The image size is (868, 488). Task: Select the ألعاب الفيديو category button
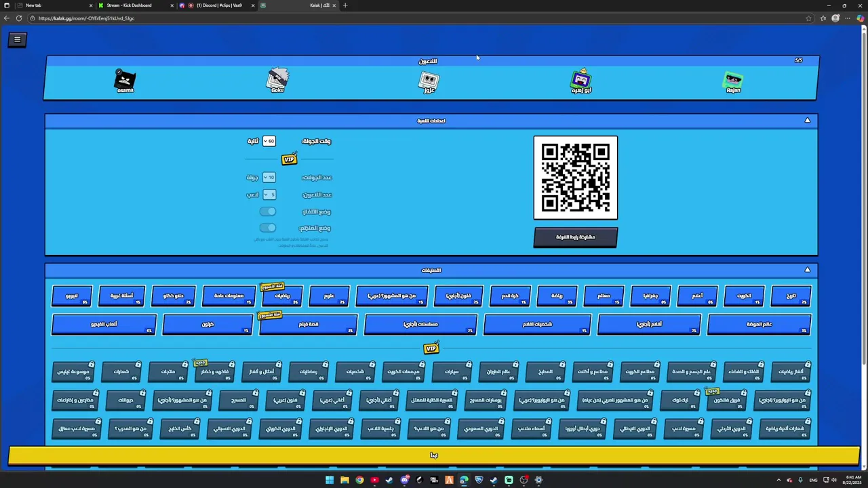pos(104,325)
